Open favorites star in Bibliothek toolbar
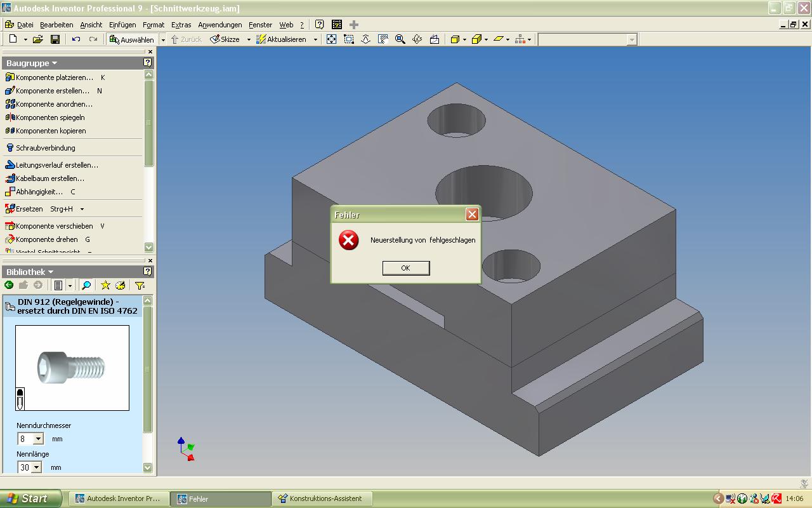Image resolution: width=812 pixels, height=508 pixels. tap(105, 286)
